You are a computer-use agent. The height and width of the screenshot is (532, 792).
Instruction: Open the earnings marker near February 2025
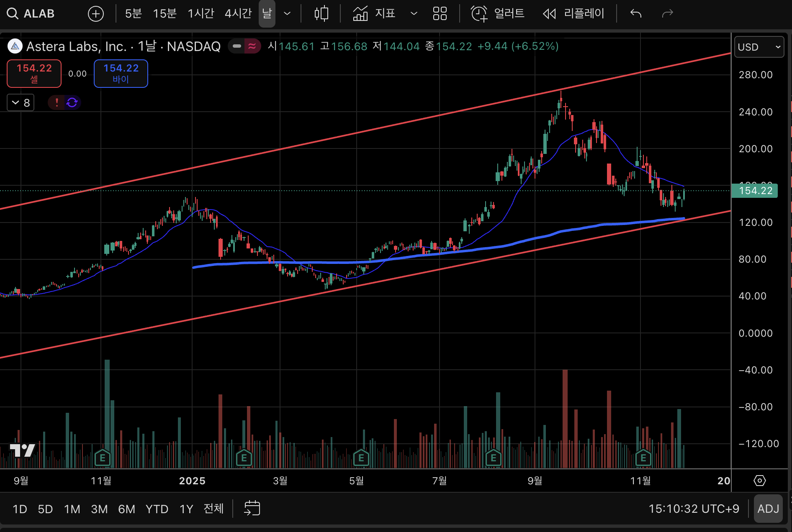[x=244, y=458]
